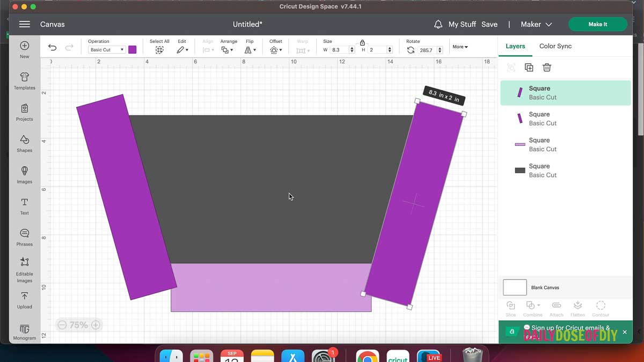Screen dimensions: 644x362
Task: Expand the More toolbar options
Action: tap(460, 47)
